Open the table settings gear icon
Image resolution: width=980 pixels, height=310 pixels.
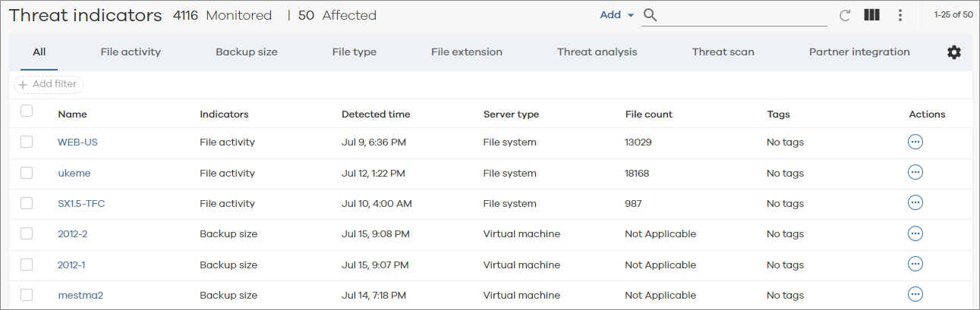[953, 52]
